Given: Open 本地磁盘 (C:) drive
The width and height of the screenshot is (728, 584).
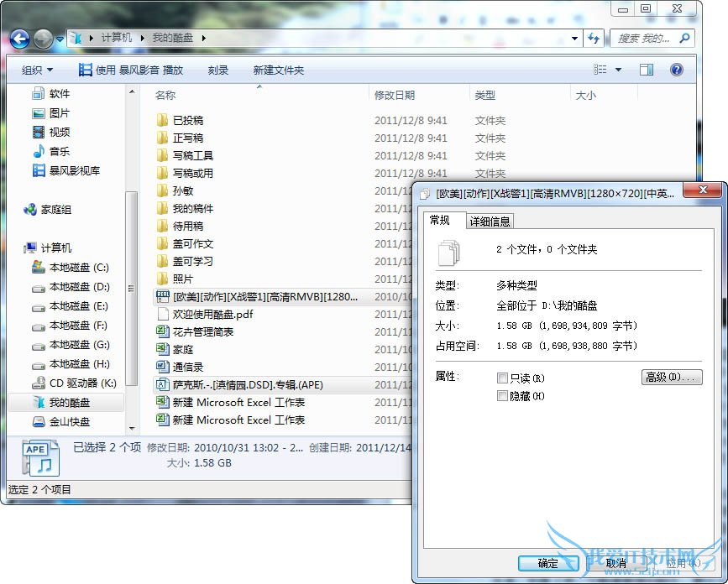Looking at the screenshot, I should 70,268.
